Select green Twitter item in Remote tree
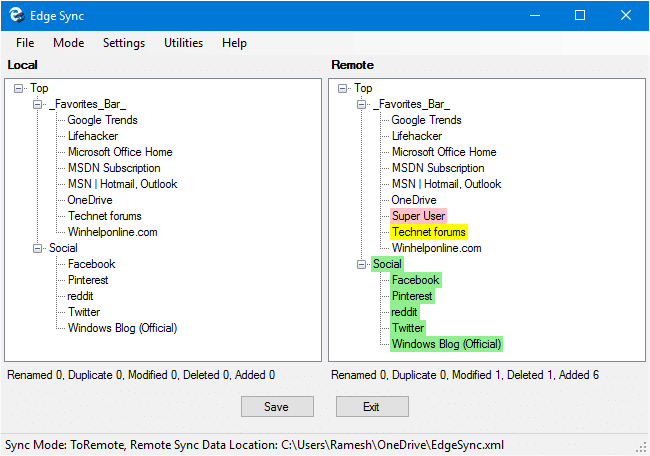Screen dimensions: 650x456 (408, 328)
